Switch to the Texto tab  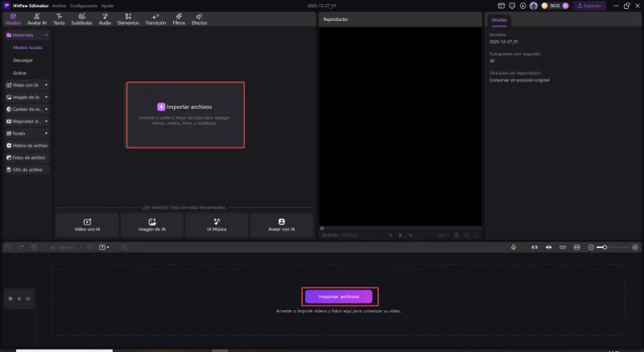(x=59, y=19)
